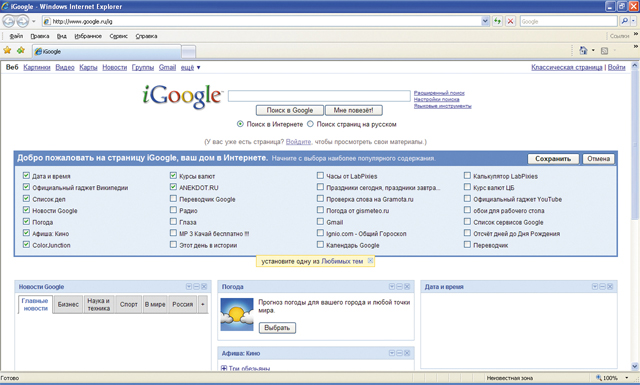
Task: Click the magnifier search icon in toolbar
Action: click(x=624, y=21)
